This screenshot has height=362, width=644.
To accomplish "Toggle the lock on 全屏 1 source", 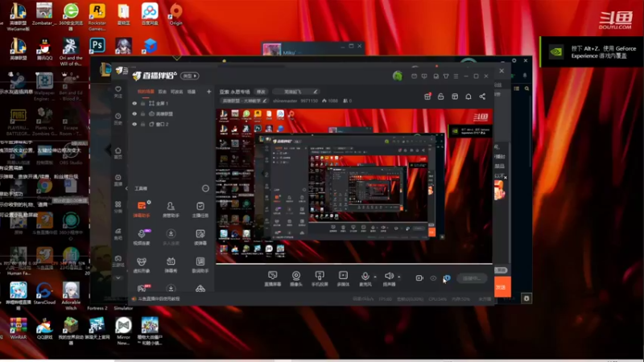I will pyautogui.click(x=143, y=104).
